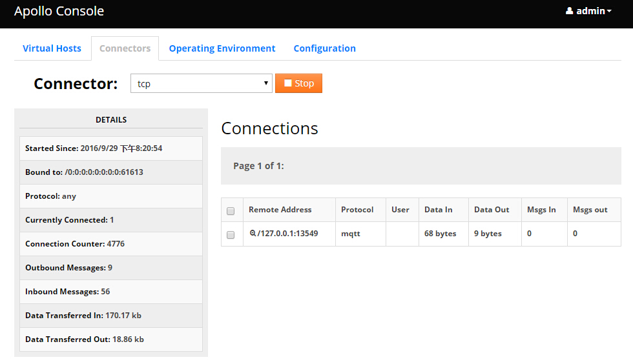Click the user silhouette icon beside admin
633x364 pixels.
click(569, 11)
